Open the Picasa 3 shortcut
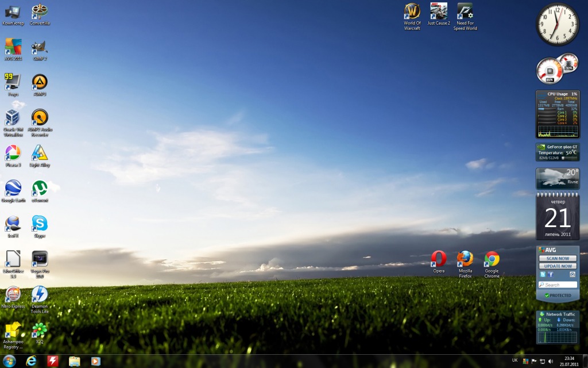588x368 pixels. (13, 156)
